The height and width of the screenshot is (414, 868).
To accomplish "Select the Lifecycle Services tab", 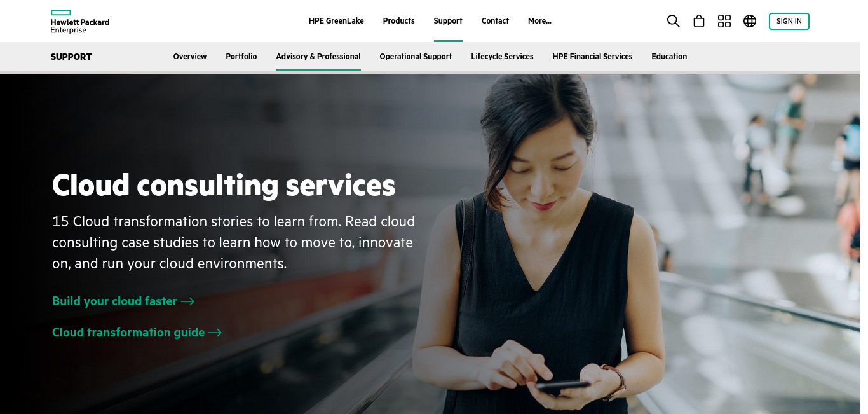I will 502,57.
